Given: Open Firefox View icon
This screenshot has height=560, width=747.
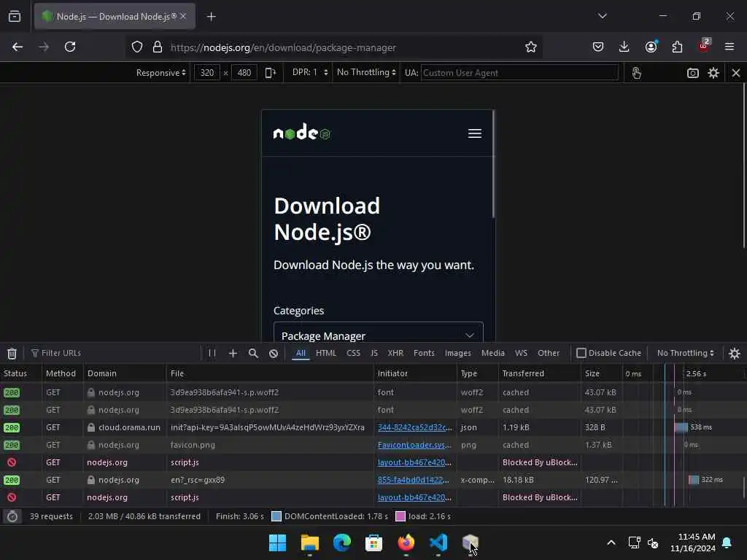Looking at the screenshot, I should point(15,16).
